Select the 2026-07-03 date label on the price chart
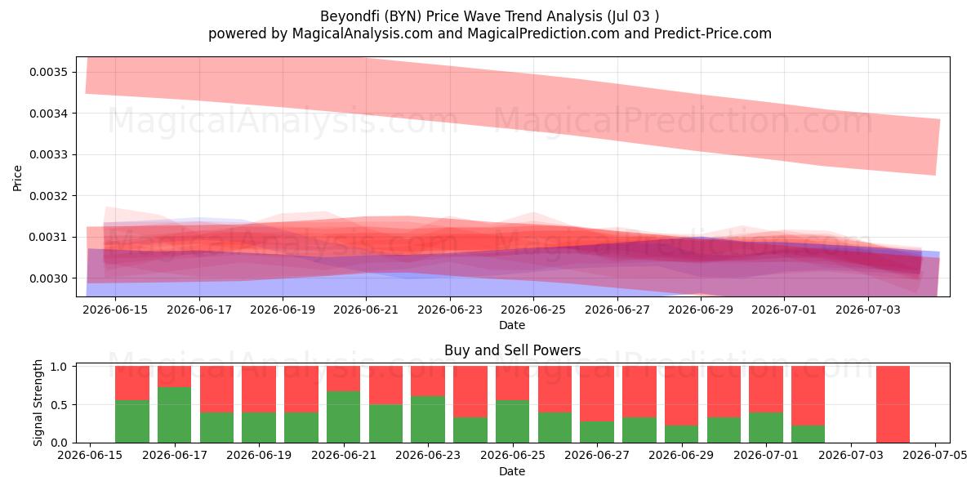Screen dimensions: 980x490 pos(867,310)
